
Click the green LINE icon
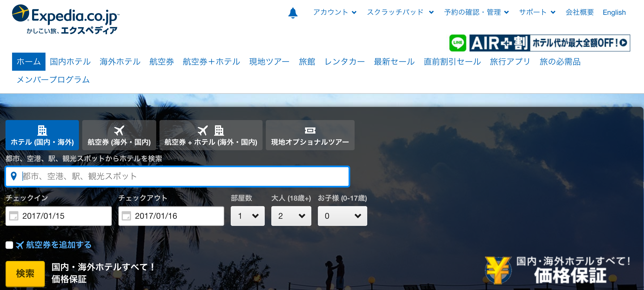(x=458, y=43)
